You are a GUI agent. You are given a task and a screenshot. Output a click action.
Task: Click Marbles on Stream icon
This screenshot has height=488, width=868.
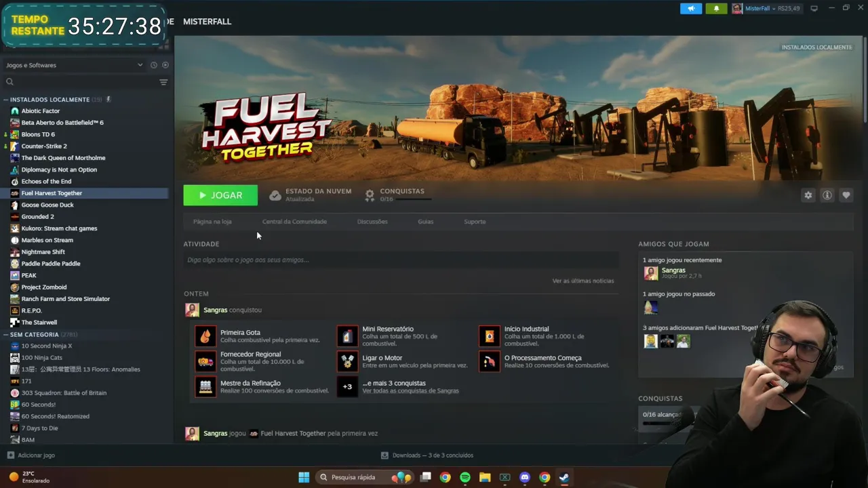(x=15, y=240)
